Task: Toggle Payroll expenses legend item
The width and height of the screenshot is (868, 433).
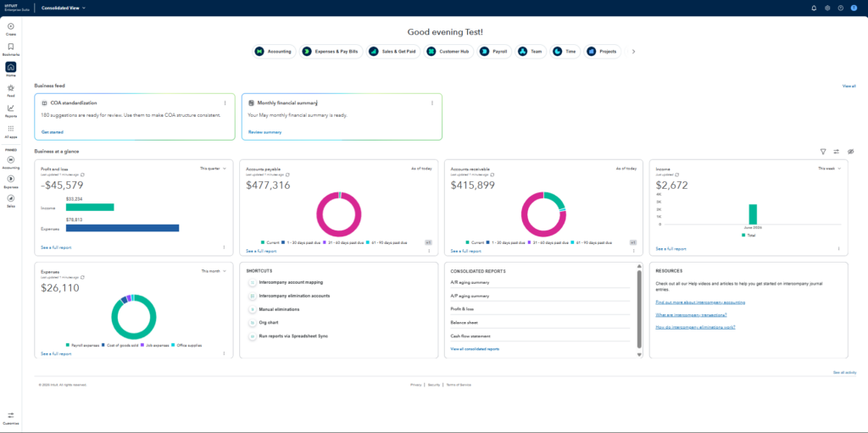Action: pyautogui.click(x=82, y=345)
